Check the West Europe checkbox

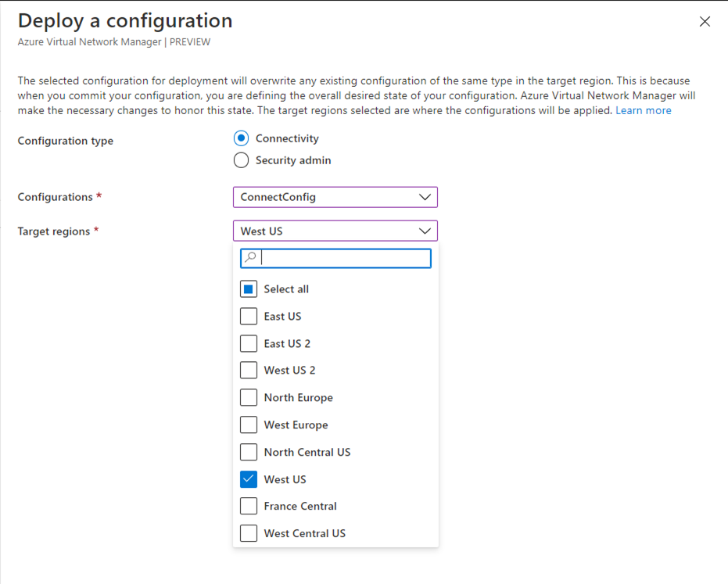(249, 425)
